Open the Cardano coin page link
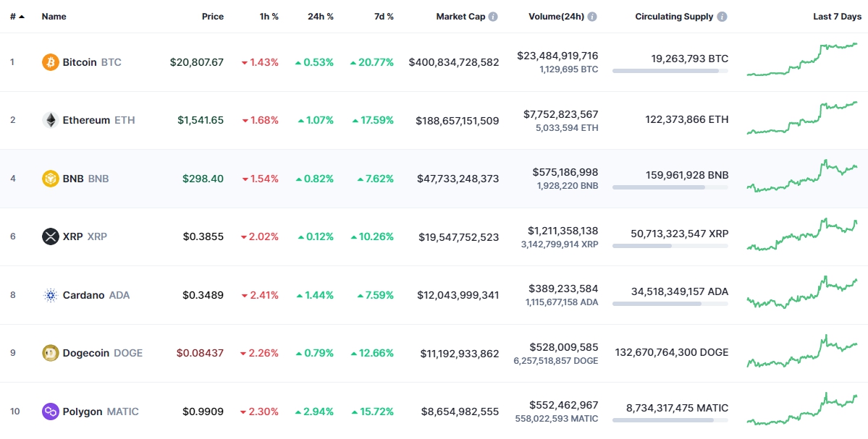This screenshot has width=868, height=439. [x=96, y=295]
